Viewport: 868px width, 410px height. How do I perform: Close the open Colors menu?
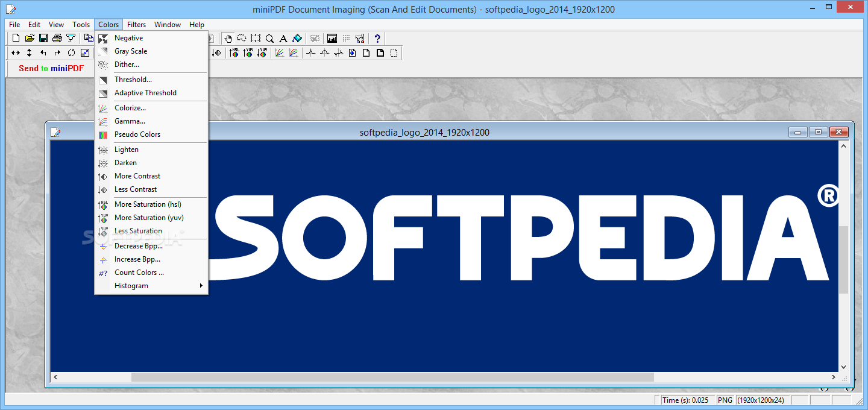(x=108, y=25)
